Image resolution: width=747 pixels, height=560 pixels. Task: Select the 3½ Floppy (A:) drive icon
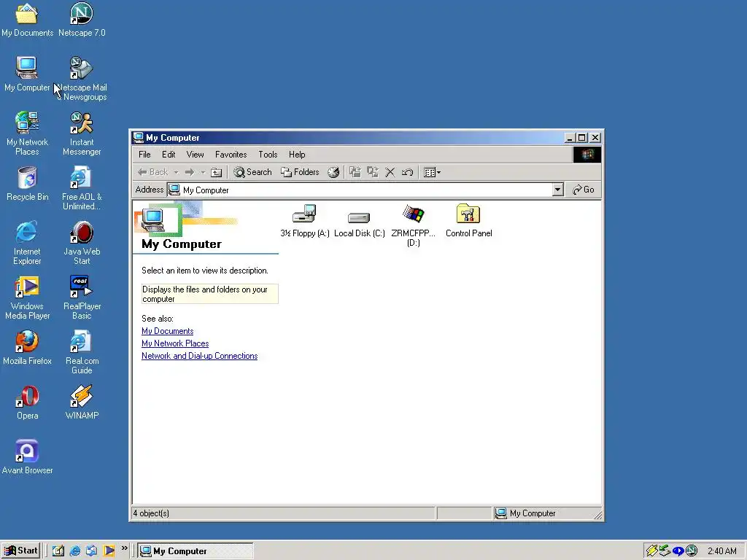305,221
